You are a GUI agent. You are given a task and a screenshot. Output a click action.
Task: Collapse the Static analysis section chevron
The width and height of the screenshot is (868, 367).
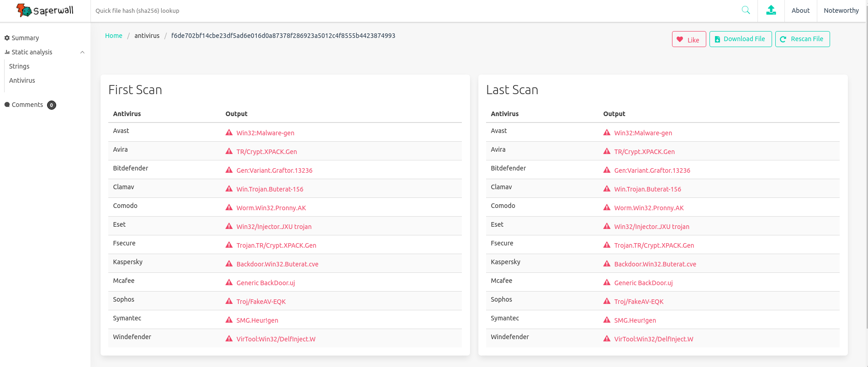coord(82,52)
